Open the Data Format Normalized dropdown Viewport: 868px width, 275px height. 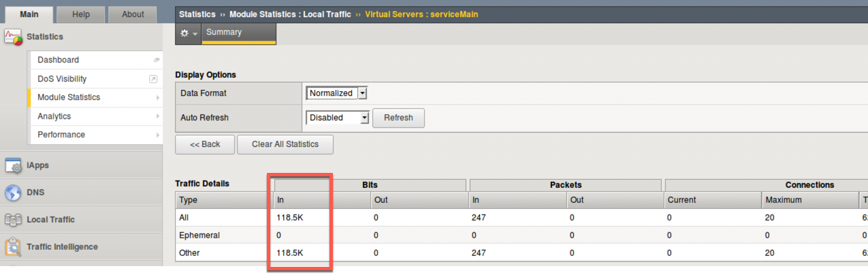coord(337,93)
